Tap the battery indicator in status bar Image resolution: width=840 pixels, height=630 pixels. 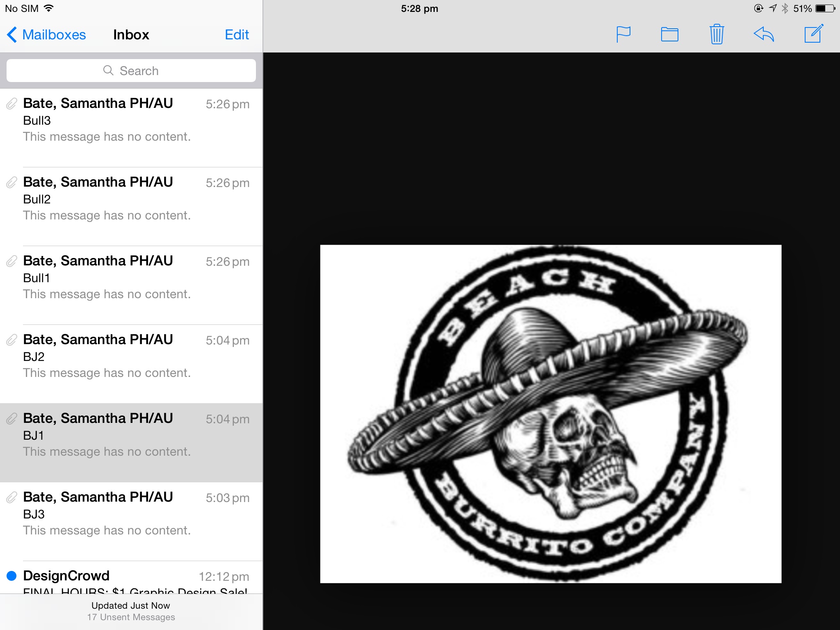pyautogui.click(x=825, y=9)
